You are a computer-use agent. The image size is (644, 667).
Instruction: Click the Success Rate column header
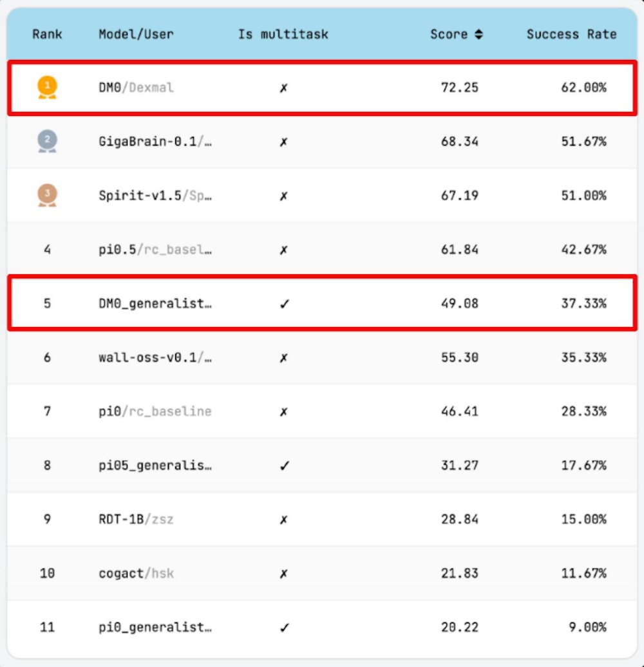tap(571, 35)
